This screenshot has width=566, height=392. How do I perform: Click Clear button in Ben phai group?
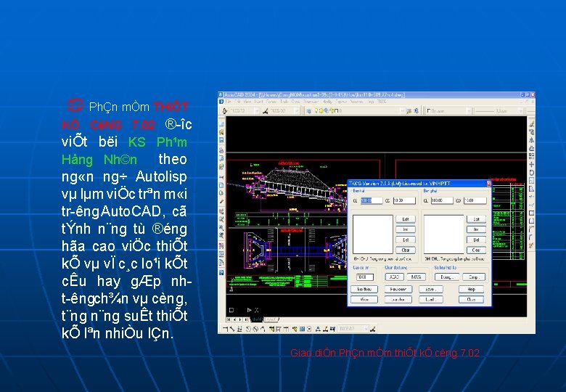pyautogui.click(x=476, y=250)
